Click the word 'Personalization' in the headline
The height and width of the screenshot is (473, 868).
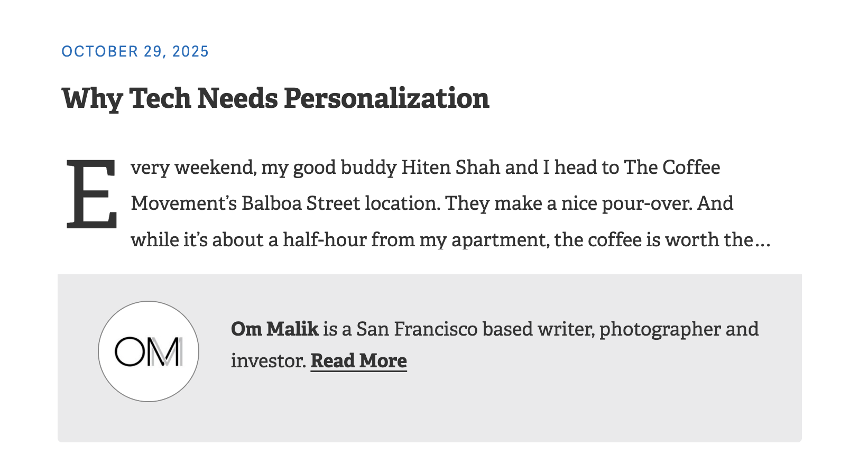click(386, 98)
